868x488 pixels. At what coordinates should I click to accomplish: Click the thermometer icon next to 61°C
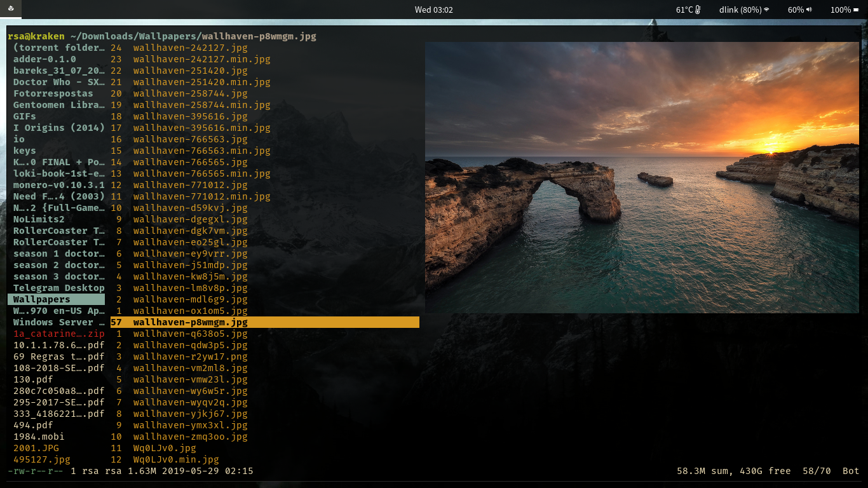[697, 10]
